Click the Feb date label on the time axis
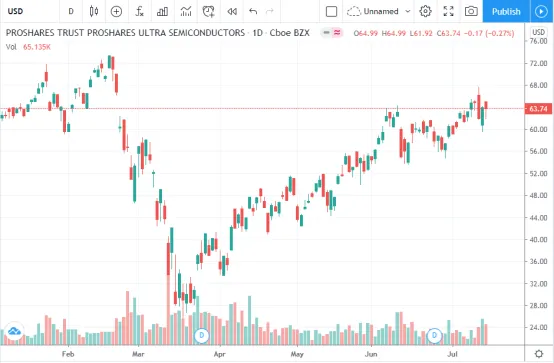 pyautogui.click(x=68, y=354)
